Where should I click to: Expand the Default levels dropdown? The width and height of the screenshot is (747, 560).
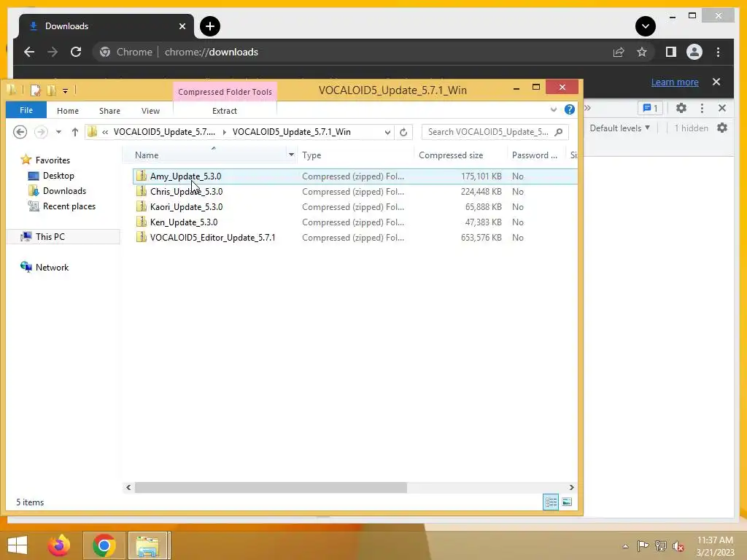(620, 128)
